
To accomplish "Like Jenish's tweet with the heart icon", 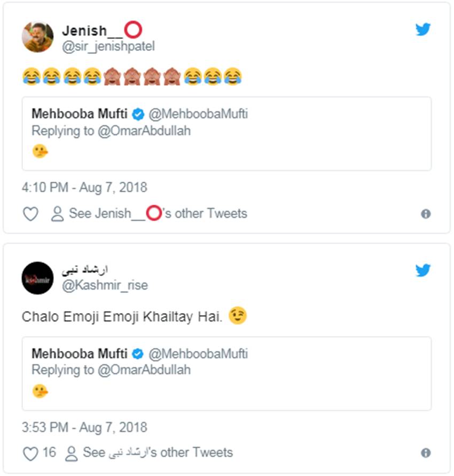I will coord(30,214).
